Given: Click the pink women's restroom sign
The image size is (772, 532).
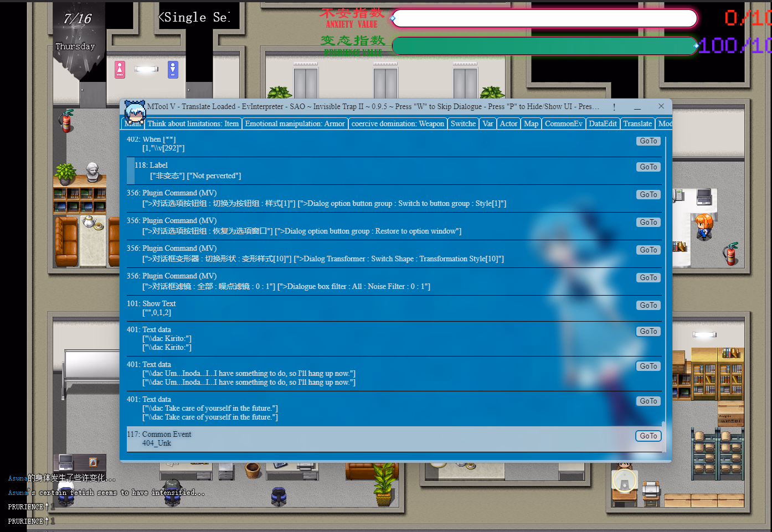Looking at the screenshot, I should point(120,70).
